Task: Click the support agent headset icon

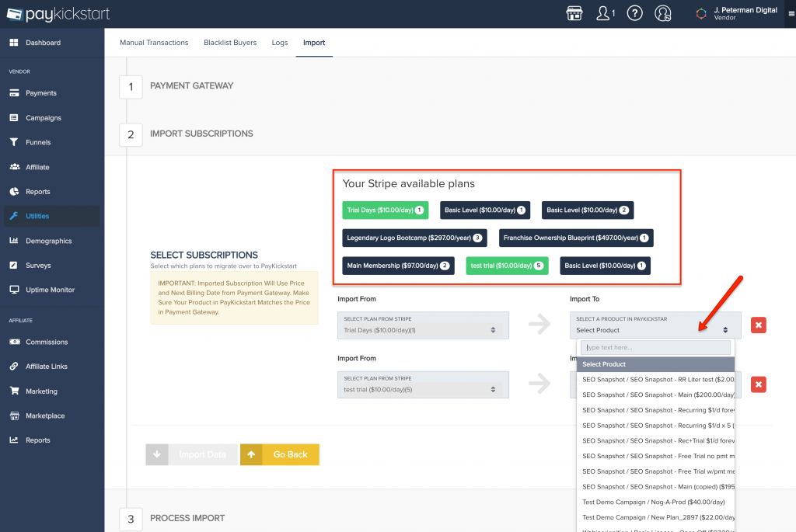Action: click(662, 13)
